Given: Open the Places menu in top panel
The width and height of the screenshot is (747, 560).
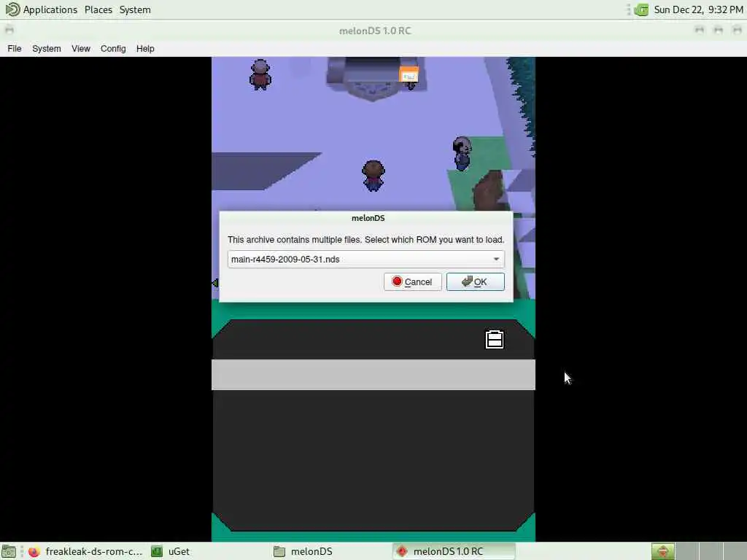Looking at the screenshot, I should [98, 9].
